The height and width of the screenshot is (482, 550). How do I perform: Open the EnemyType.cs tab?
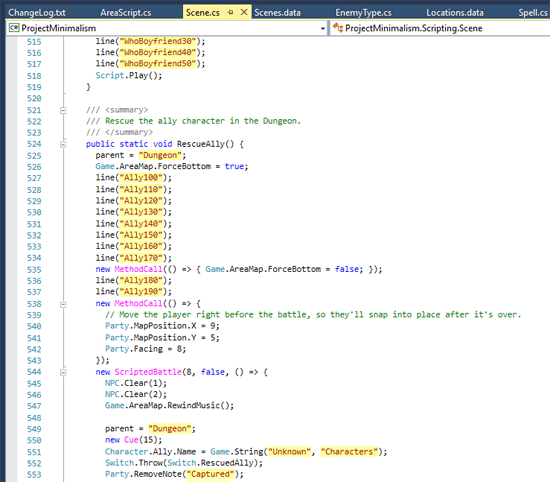pos(363,13)
